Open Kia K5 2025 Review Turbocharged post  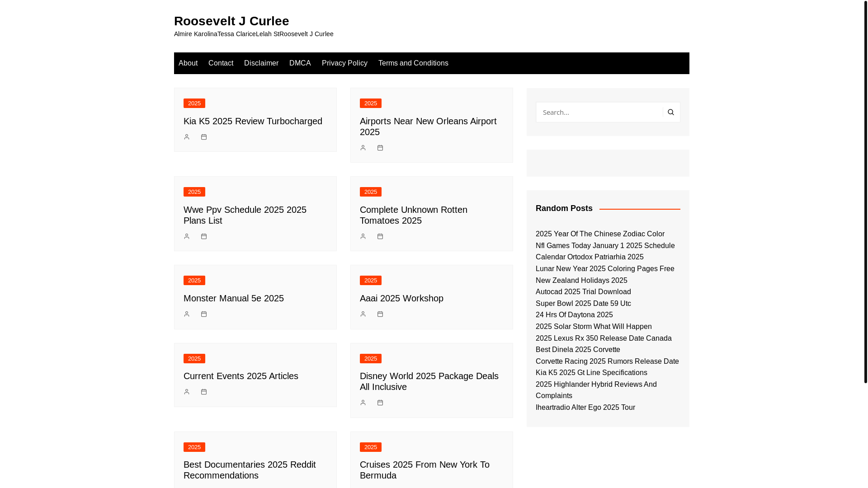tap(253, 121)
